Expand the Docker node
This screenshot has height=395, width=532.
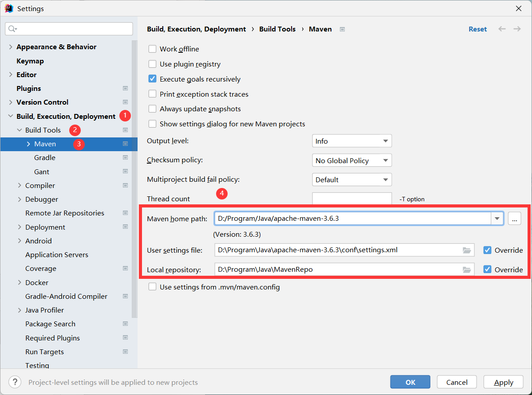point(20,282)
